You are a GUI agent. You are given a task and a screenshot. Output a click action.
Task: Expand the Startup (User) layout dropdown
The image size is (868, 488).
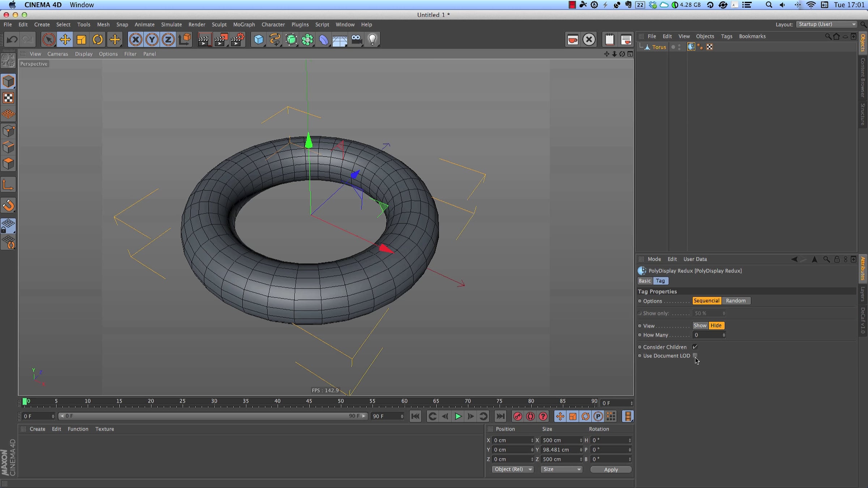click(x=826, y=24)
